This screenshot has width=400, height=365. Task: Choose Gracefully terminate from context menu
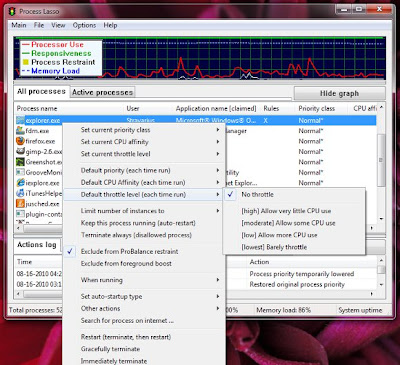click(x=110, y=349)
